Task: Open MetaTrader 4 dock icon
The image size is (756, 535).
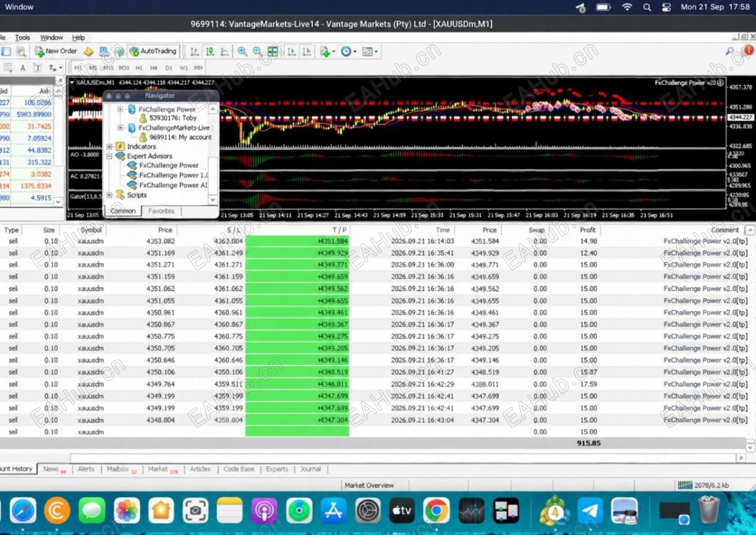Action: 555,510
